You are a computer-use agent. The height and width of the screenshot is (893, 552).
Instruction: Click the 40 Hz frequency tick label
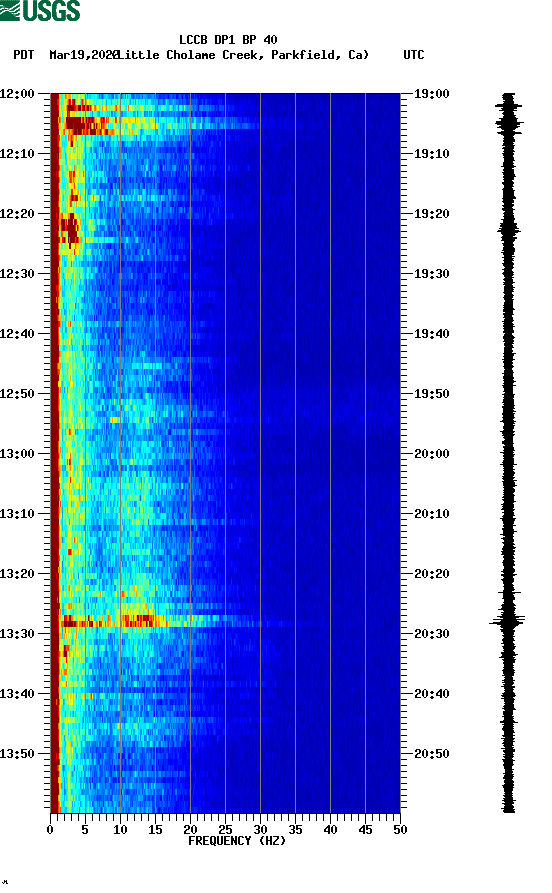[330, 830]
